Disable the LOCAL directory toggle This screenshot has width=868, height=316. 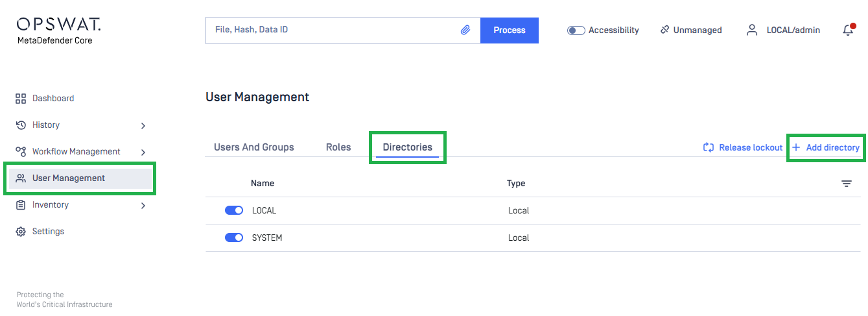233,210
